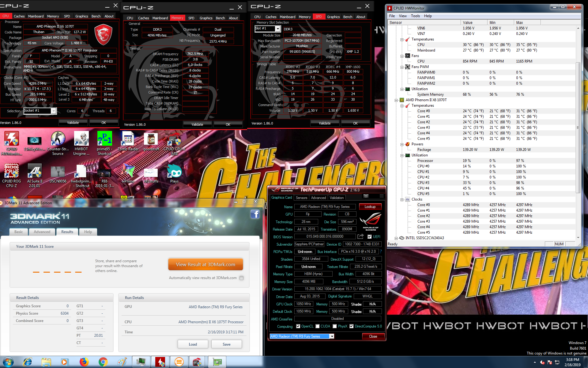
Task: Launch CPUID ROG CPU-Z desktop shortcut
Action: 12,175
